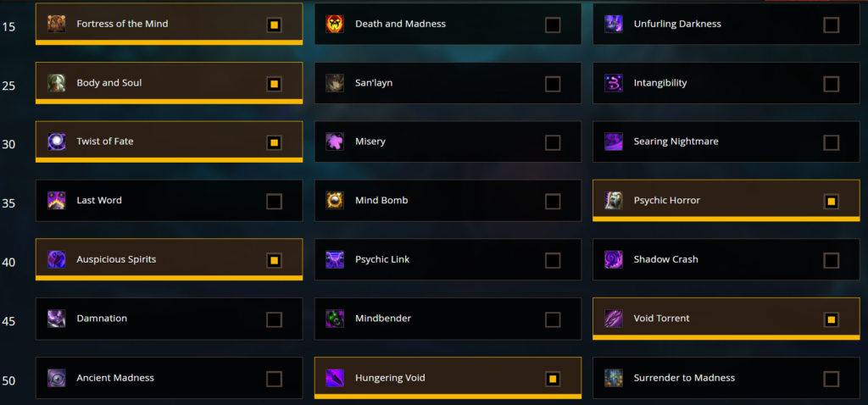Screen dimensions: 868x405
Task: Click the Surrender to Madness icon
Action: [614, 378]
